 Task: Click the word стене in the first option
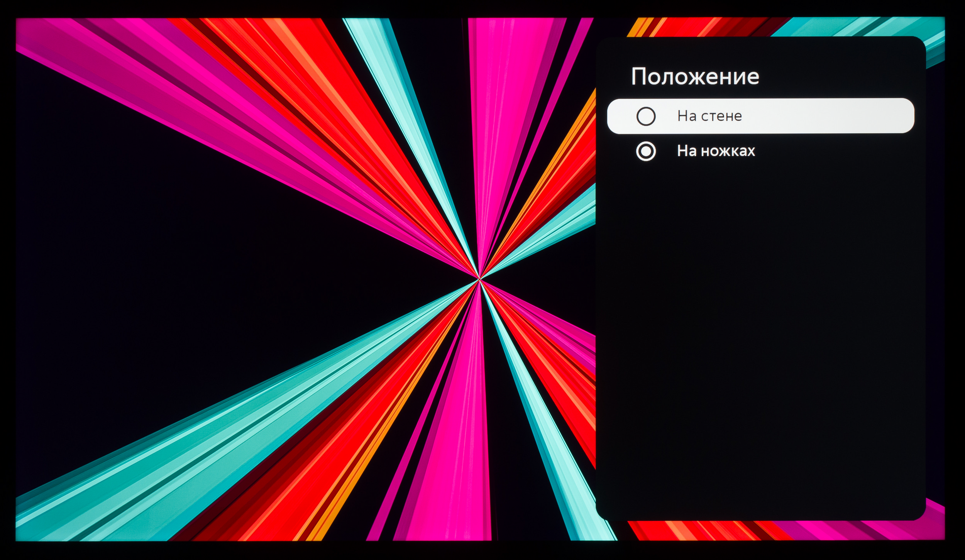[x=721, y=116]
